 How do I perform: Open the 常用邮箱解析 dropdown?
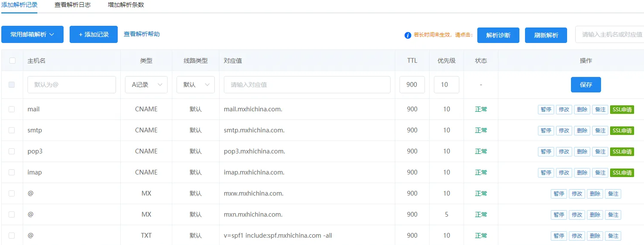click(x=32, y=34)
